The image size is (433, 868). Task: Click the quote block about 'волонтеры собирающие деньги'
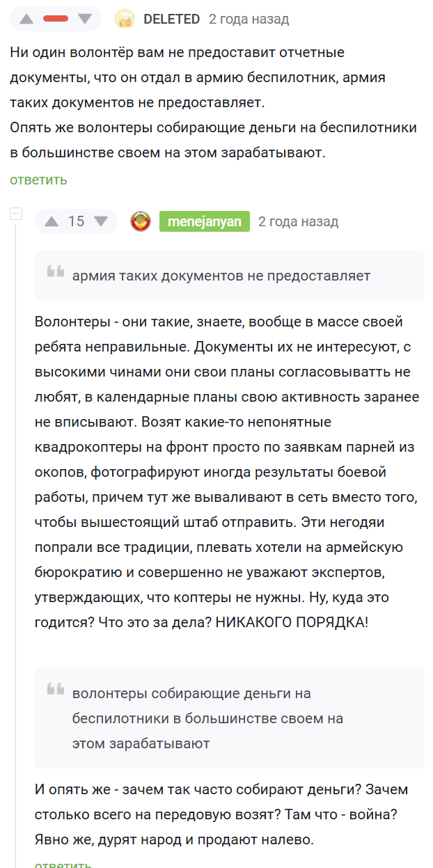coord(230,718)
